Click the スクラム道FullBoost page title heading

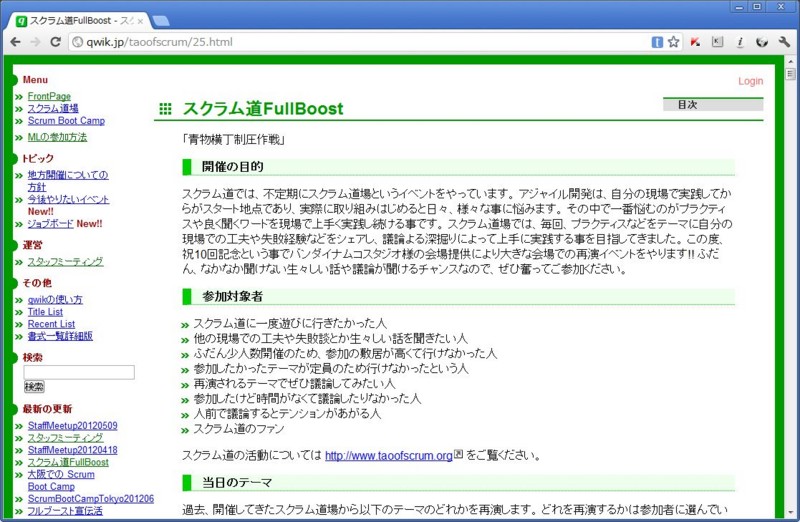263,109
